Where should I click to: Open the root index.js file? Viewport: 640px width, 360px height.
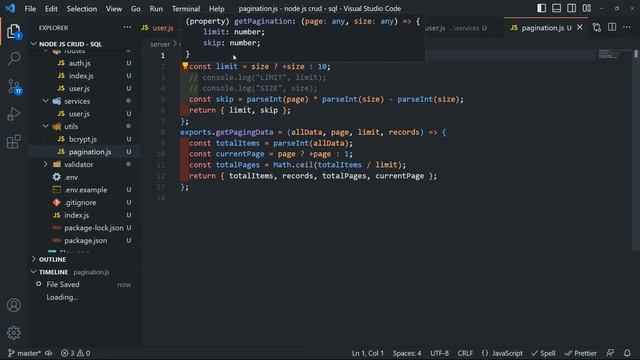coord(77,215)
